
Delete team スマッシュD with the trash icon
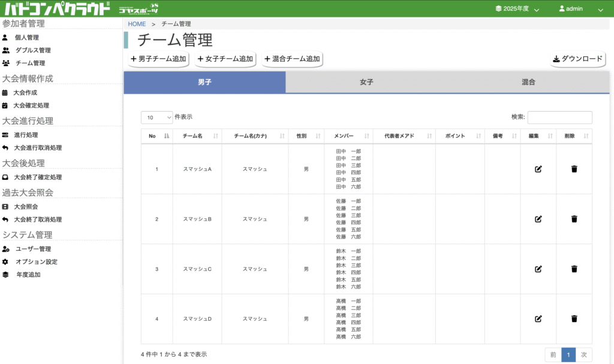(574, 319)
